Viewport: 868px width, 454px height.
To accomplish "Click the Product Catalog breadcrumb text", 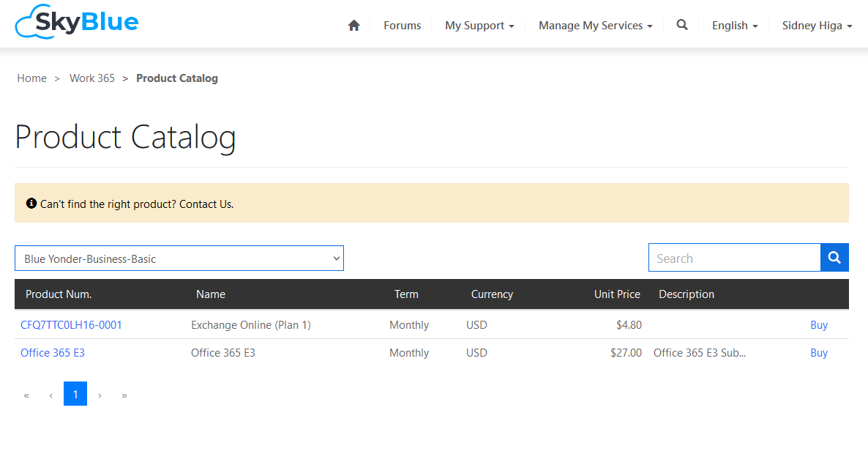I will coord(177,78).
